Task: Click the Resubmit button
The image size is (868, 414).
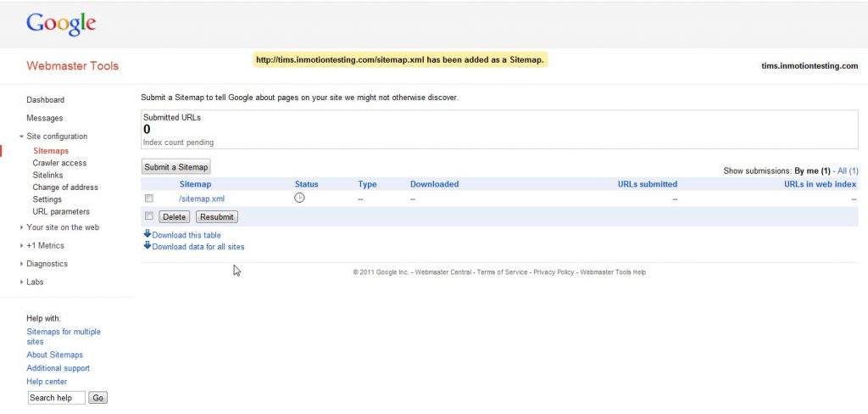Action: coord(217,217)
